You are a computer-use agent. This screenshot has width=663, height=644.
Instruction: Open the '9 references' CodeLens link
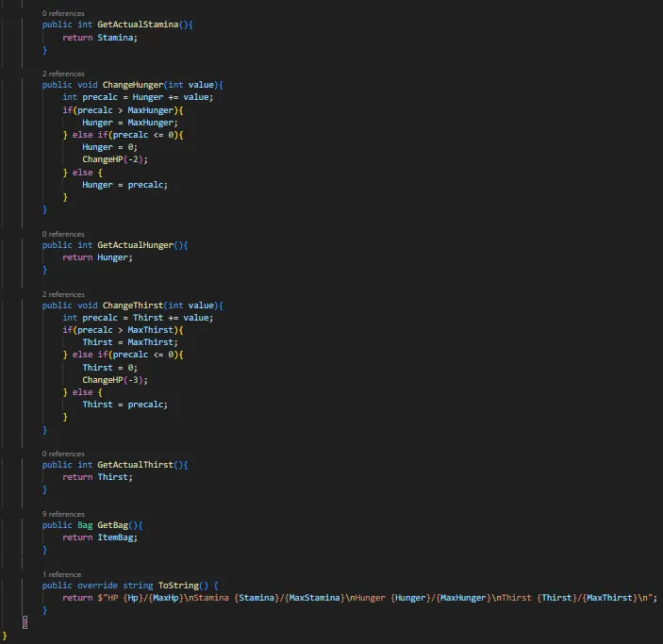coord(63,515)
